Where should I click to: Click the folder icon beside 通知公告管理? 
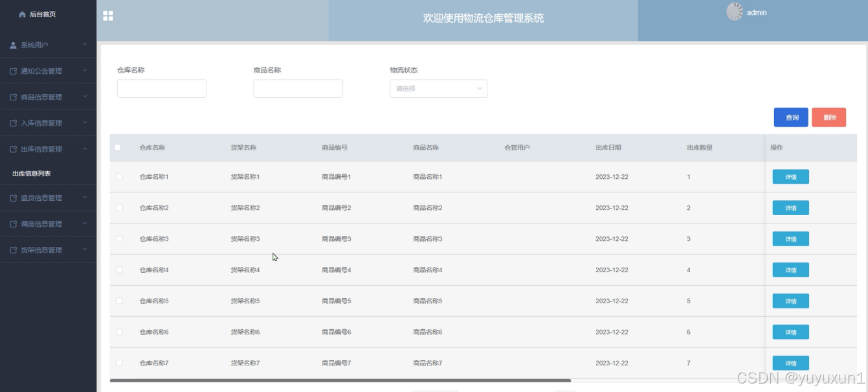click(x=14, y=71)
